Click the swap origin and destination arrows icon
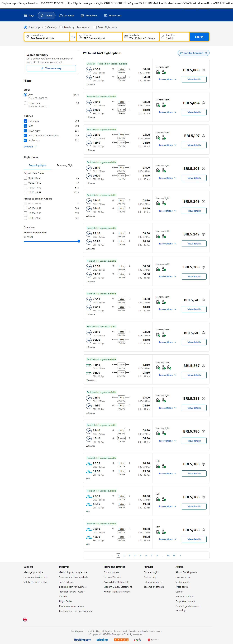Screen dimensions: 233x644 (x=73, y=37)
